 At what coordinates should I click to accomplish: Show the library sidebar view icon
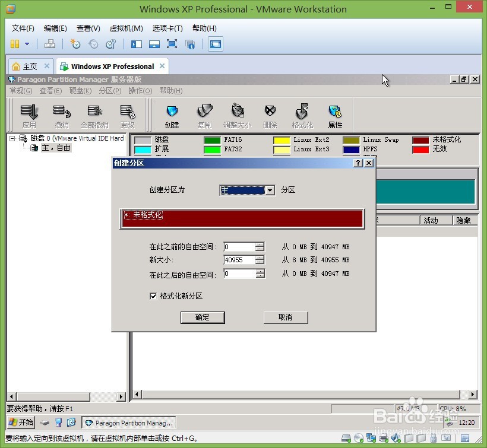(x=137, y=44)
